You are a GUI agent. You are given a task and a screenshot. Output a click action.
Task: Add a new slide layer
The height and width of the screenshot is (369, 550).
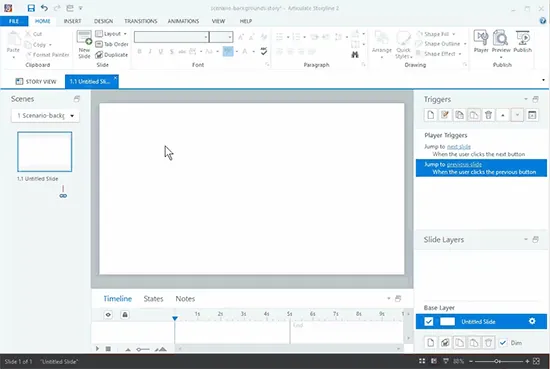[431, 343]
